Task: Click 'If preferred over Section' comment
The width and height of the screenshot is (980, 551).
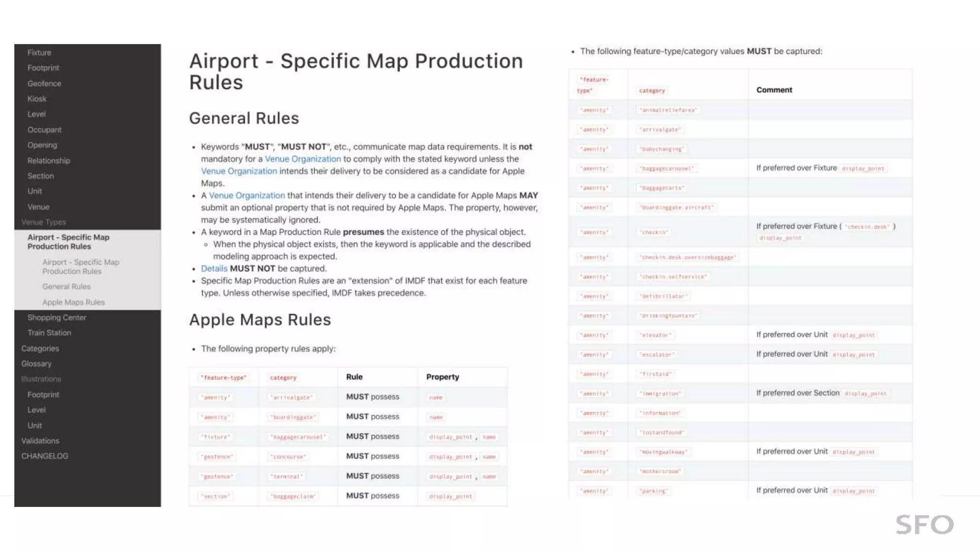Action: point(822,393)
